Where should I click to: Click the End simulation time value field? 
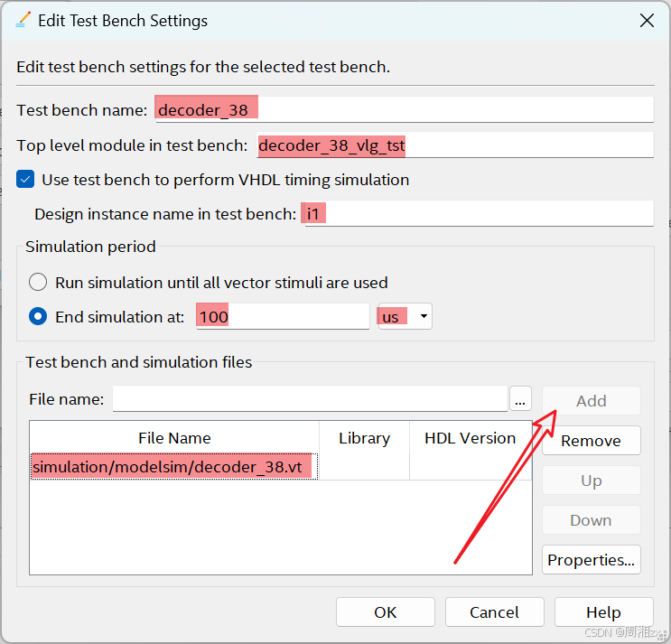click(283, 317)
